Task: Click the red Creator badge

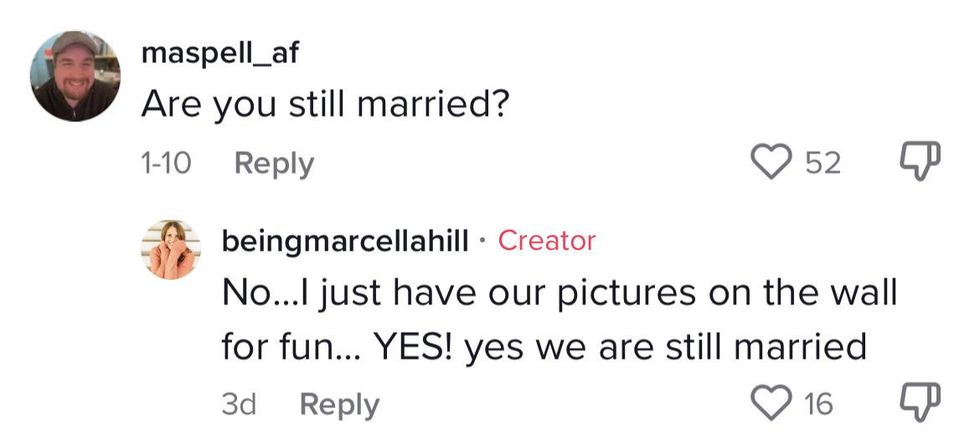Action: (546, 241)
